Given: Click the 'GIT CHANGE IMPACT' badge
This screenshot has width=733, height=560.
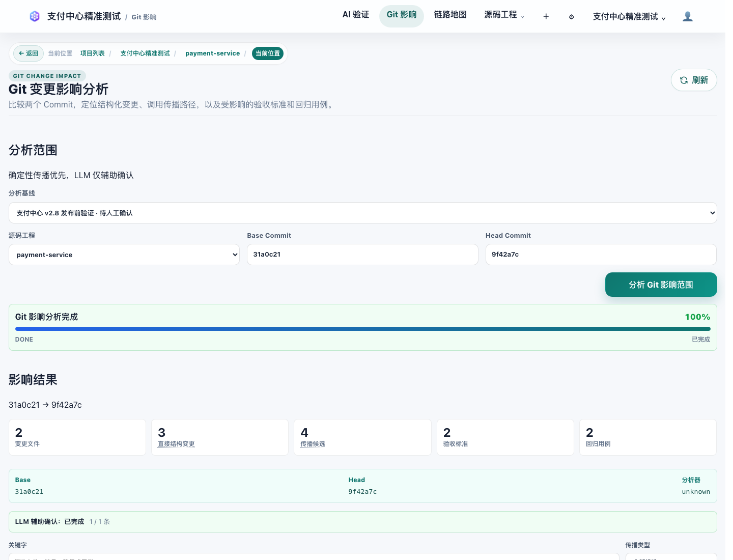Looking at the screenshot, I should pyautogui.click(x=47, y=76).
